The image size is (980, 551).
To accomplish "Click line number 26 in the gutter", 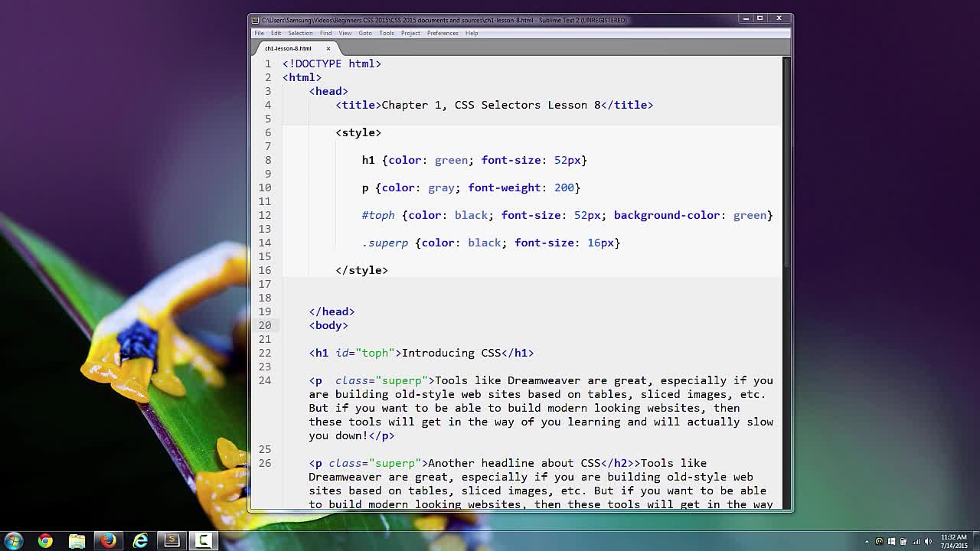I will point(265,463).
